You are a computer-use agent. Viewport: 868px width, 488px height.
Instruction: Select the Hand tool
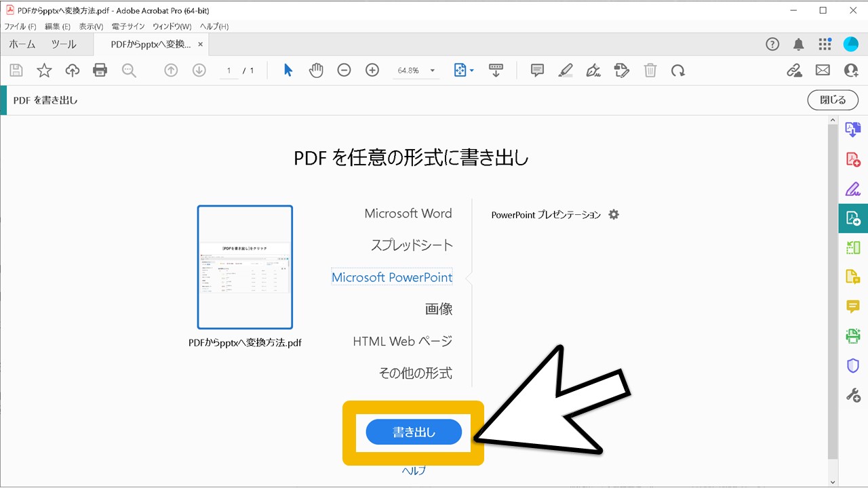(315, 70)
